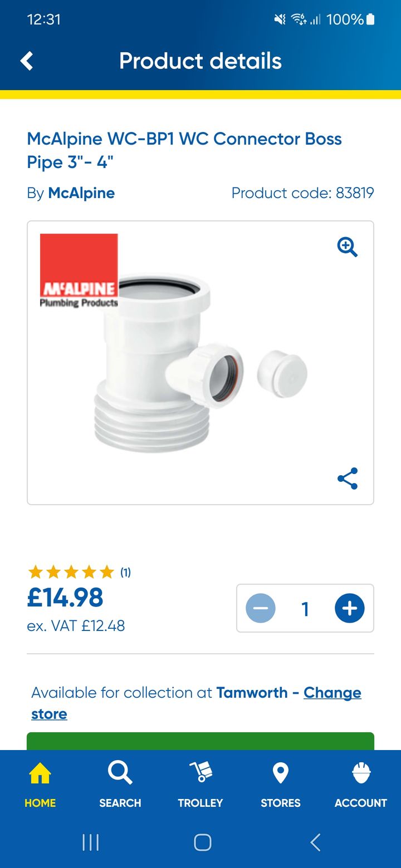
Task: Open McAlpine brand link
Action: coord(81,193)
